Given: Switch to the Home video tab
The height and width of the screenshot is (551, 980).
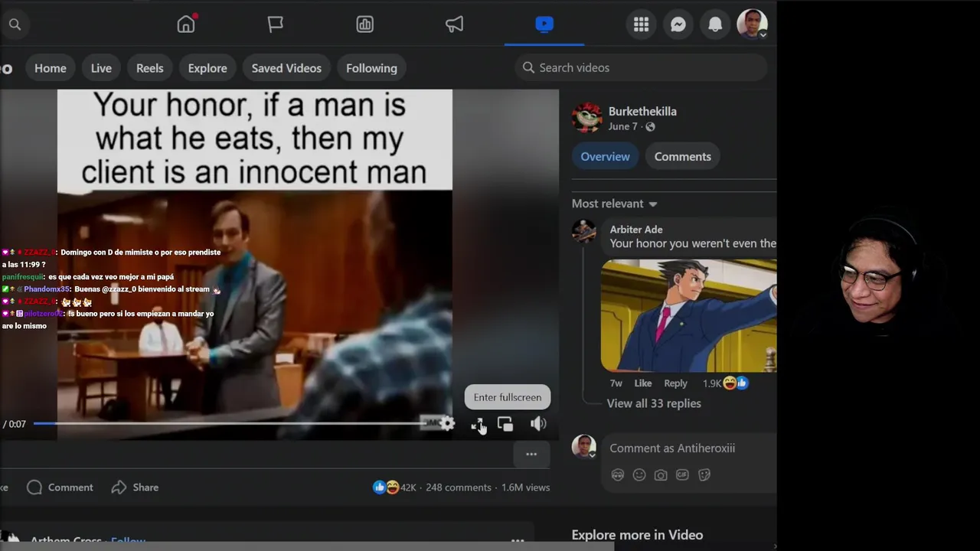Looking at the screenshot, I should (51, 68).
